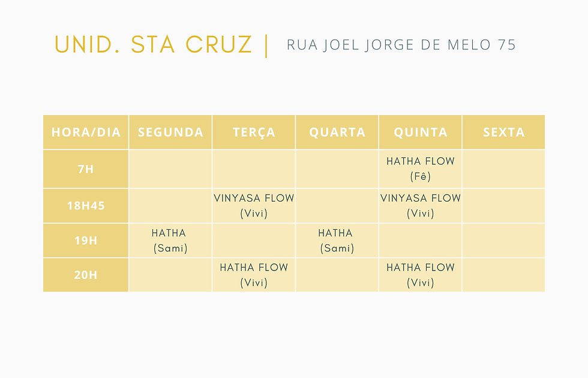Viewport: 588px width, 378px height.
Task: Click the QUARTA column header
Action: [337, 132]
